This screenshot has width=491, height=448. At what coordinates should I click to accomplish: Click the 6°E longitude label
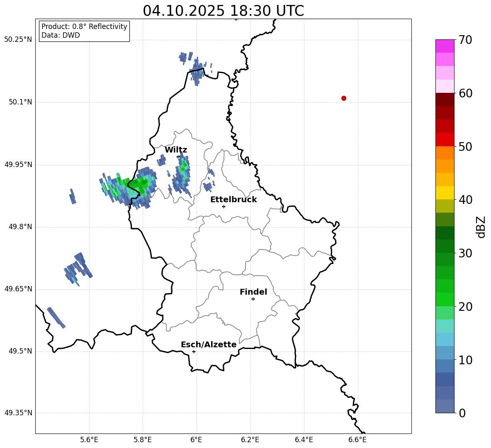pyautogui.click(x=196, y=440)
